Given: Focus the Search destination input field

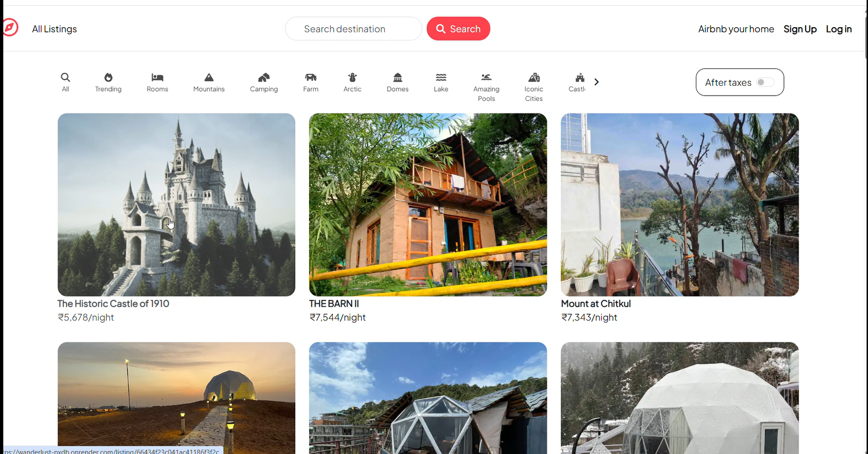Looking at the screenshot, I should (x=354, y=29).
